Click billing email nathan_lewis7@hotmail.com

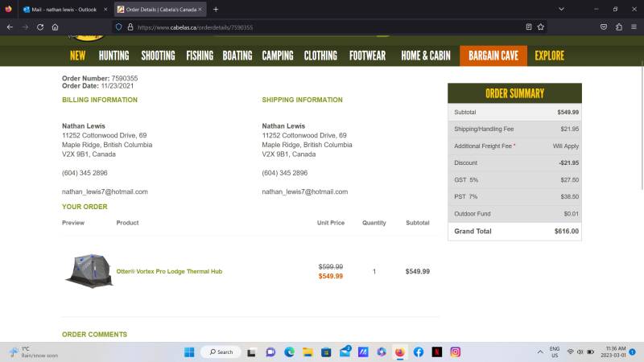(x=105, y=191)
